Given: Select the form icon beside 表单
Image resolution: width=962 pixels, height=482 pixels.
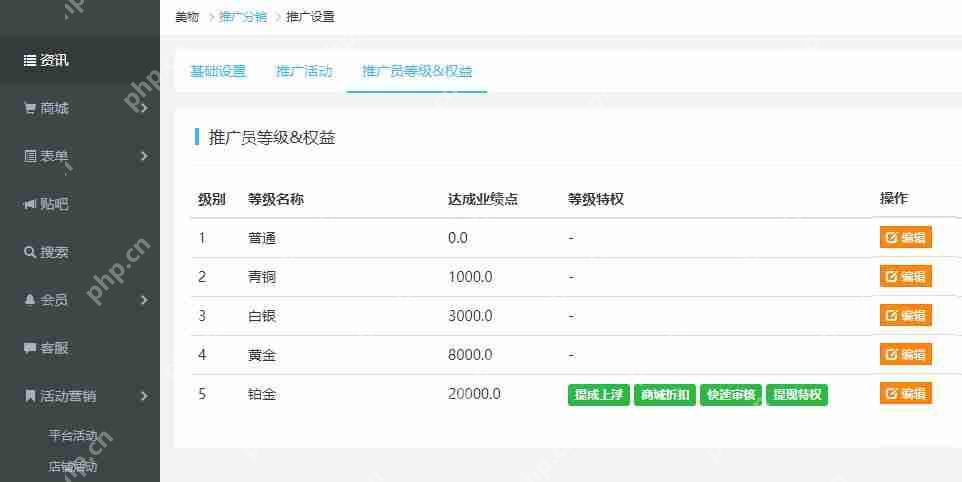Looking at the screenshot, I should (x=29, y=156).
